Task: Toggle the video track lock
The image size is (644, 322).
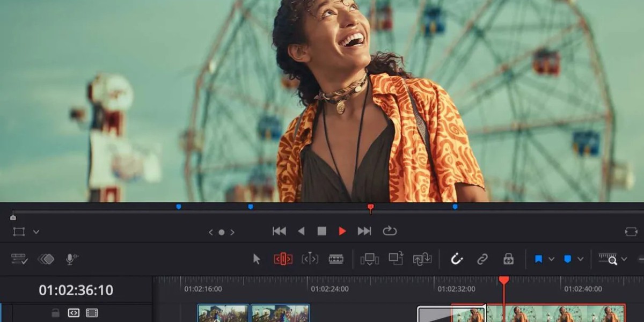Action: [x=55, y=313]
